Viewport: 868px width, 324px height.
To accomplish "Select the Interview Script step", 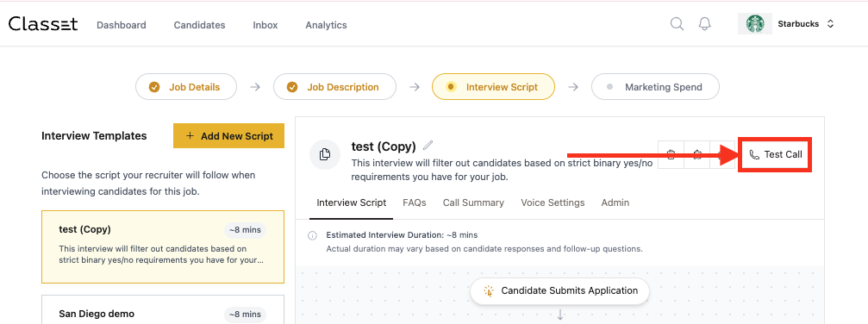I will click(x=493, y=87).
